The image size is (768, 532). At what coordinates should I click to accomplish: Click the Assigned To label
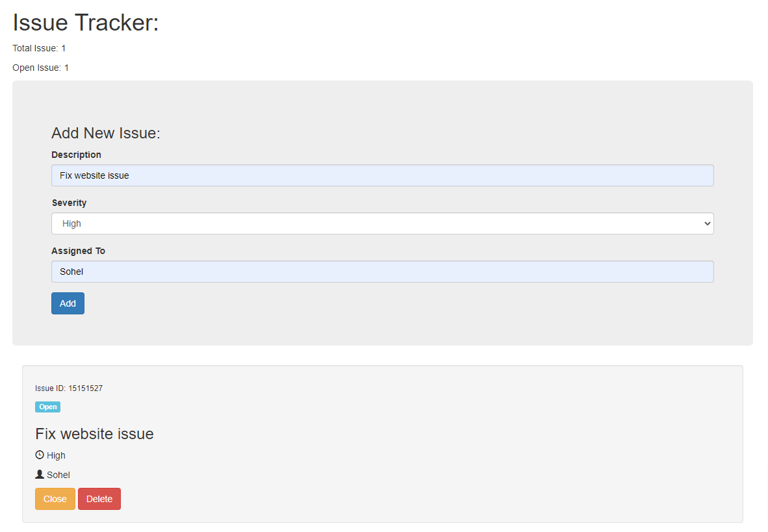pyautogui.click(x=78, y=251)
